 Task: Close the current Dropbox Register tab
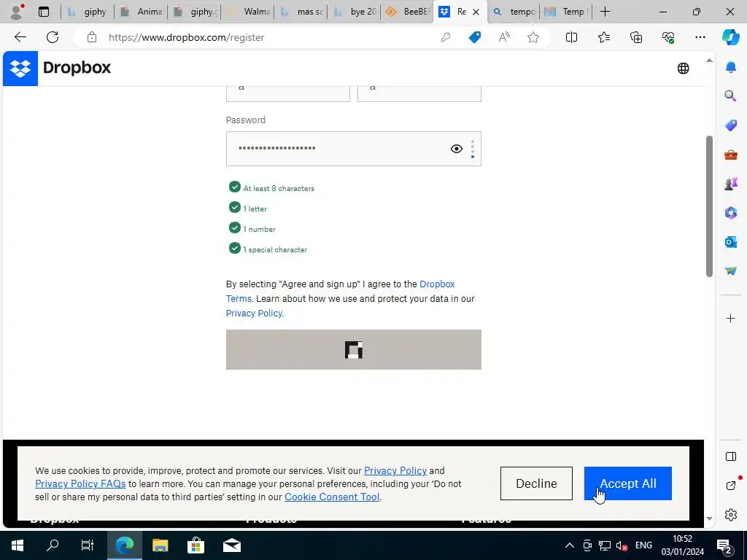pyautogui.click(x=476, y=12)
